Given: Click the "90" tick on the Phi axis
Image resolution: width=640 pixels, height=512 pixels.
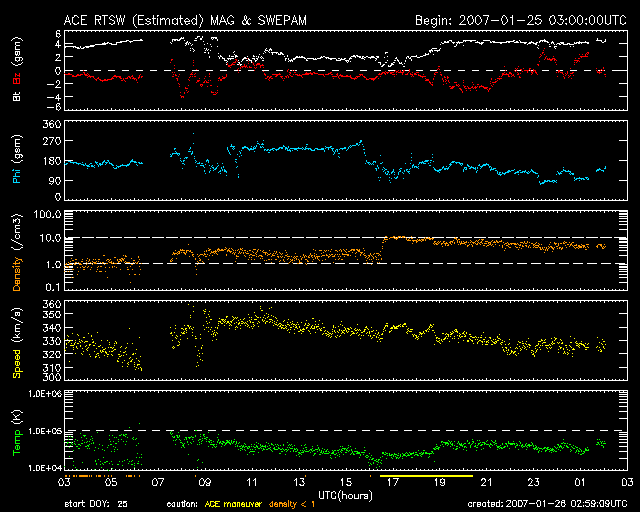Looking at the screenshot, I should pos(55,180).
